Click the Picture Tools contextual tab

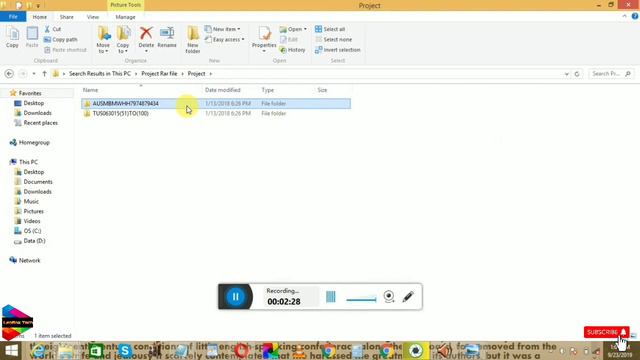click(125, 5)
